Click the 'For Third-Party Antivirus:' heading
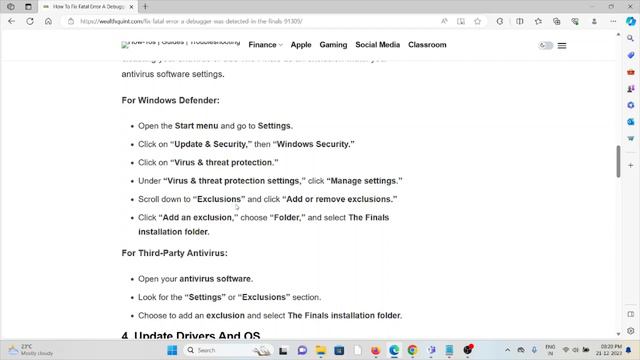Screen dimensions: 640x360 coord(174,253)
